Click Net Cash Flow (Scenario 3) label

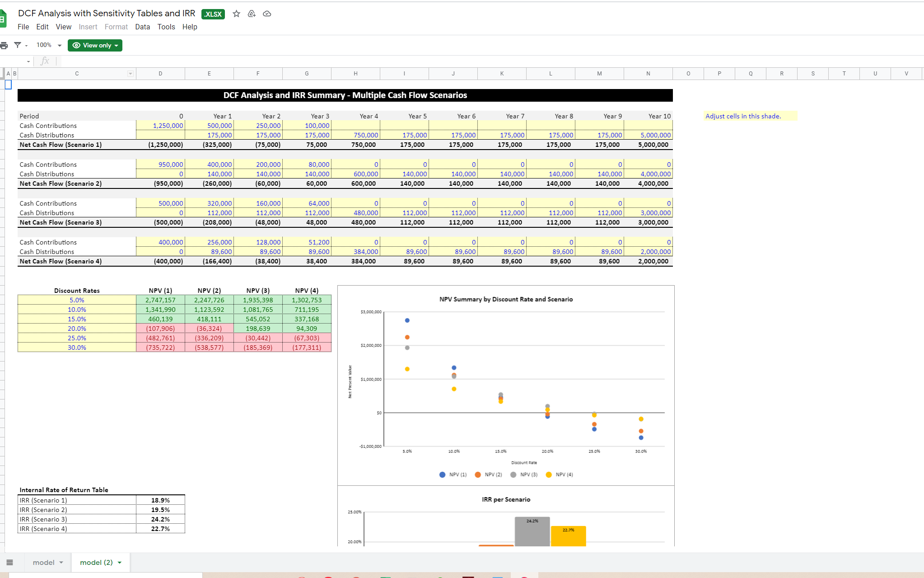(61, 222)
